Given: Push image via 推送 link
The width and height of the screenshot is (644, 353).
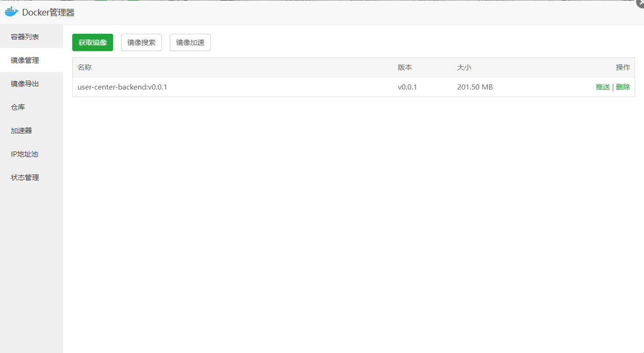Looking at the screenshot, I should 603,87.
